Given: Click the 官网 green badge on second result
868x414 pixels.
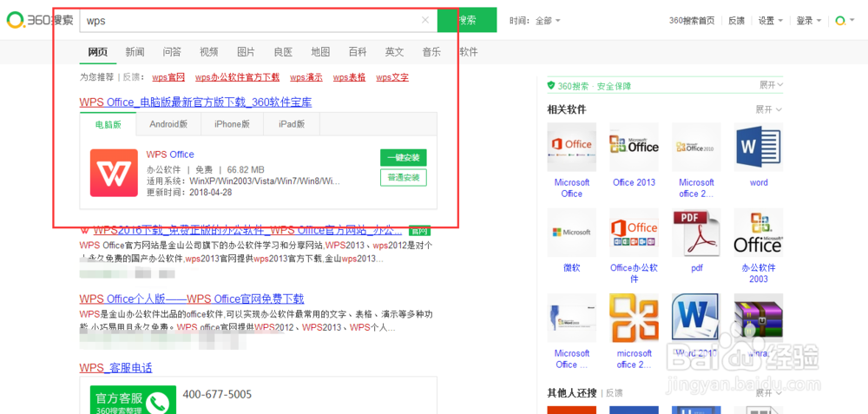Looking at the screenshot, I should (x=419, y=230).
